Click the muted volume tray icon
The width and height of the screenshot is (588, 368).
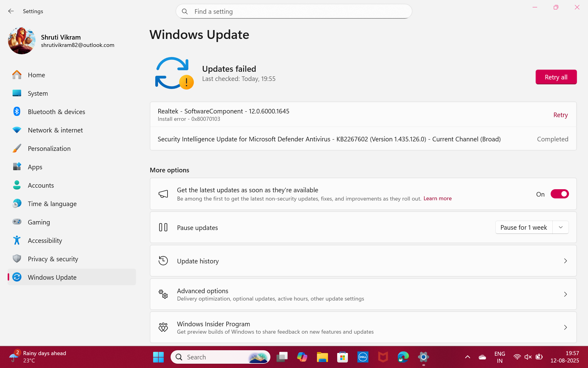pyautogui.click(x=528, y=357)
